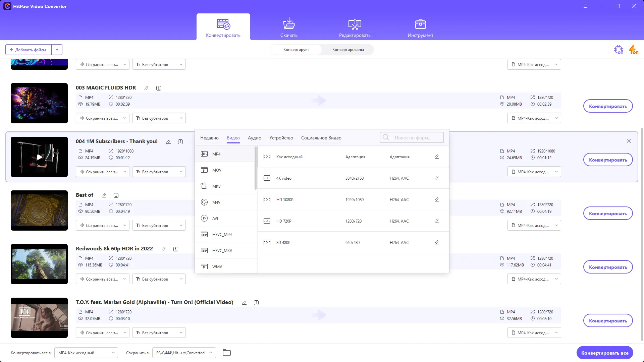This screenshot has height=362, width=644.
Task: Click the format search field
Action: point(413,138)
